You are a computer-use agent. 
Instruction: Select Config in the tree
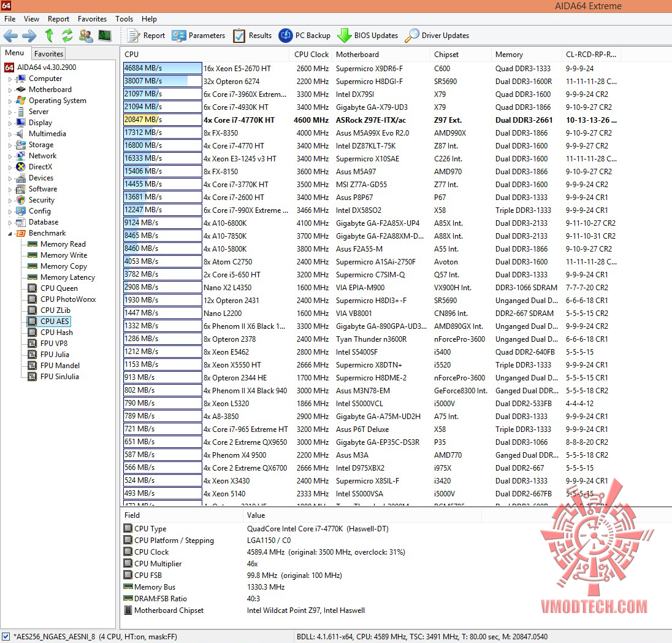[34, 211]
